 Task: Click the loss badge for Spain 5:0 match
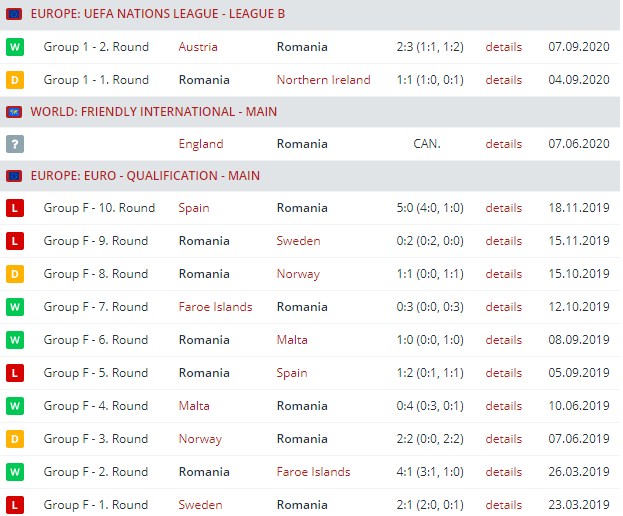pos(15,208)
